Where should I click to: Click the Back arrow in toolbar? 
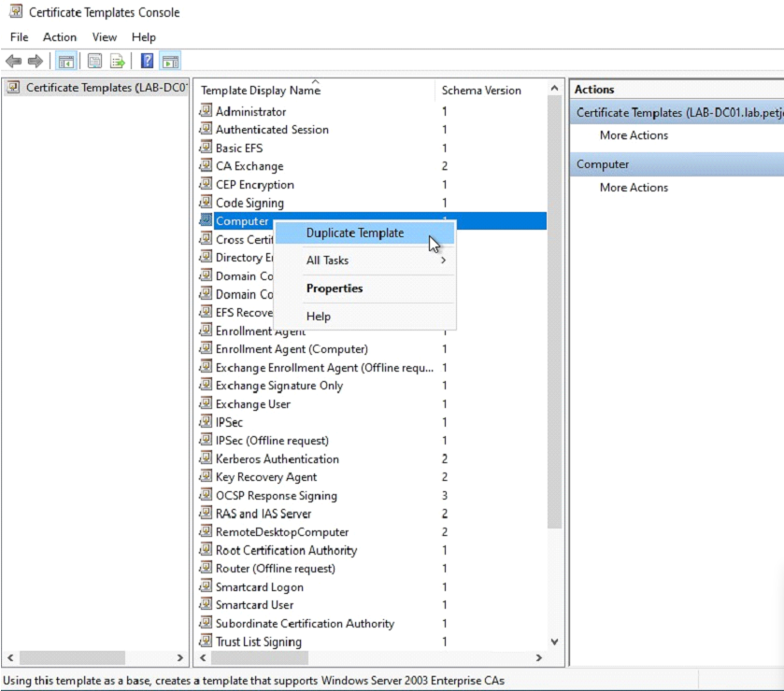13,62
